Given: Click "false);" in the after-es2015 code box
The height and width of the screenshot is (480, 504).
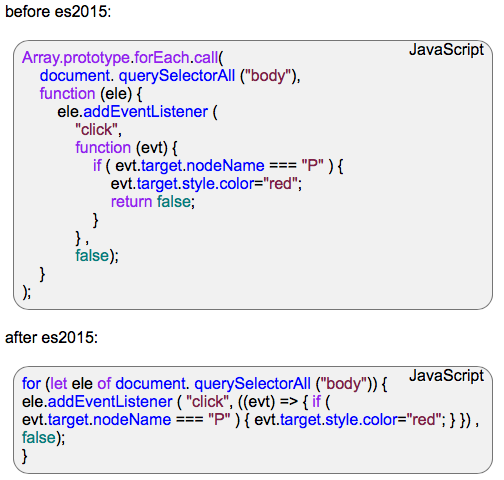Looking at the screenshot, I should pos(44,438).
